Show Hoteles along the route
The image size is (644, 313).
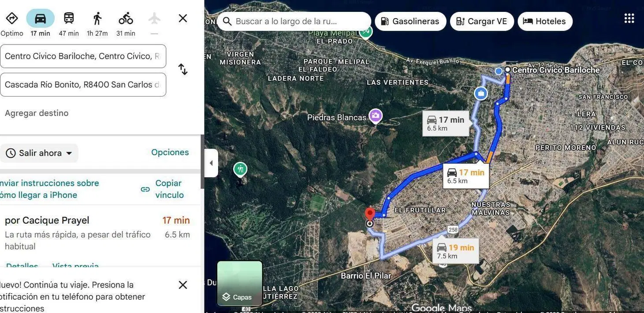[x=545, y=21]
